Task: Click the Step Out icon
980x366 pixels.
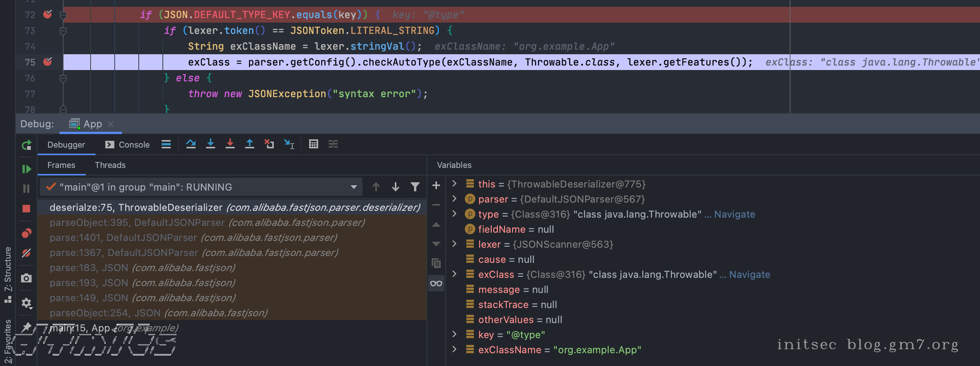Action: coord(250,144)
